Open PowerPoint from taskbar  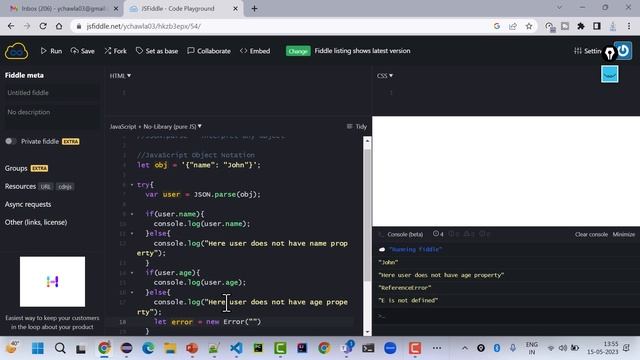pos(192,348)
